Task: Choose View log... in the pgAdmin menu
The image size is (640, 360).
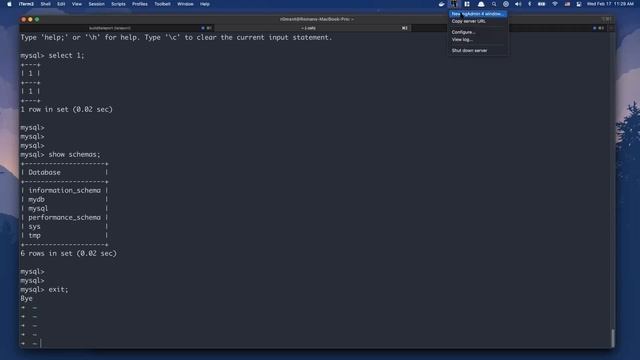Action: (478, 40)
